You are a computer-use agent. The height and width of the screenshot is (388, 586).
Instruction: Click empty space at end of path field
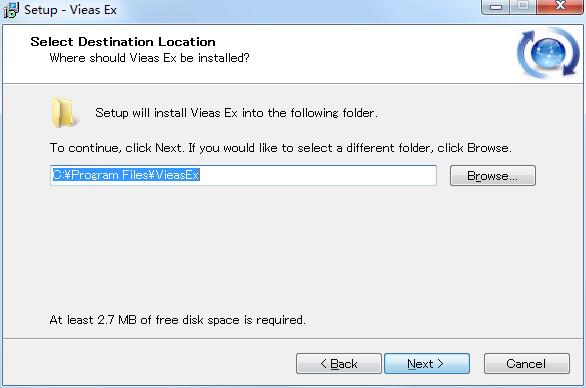pos(318,175)
